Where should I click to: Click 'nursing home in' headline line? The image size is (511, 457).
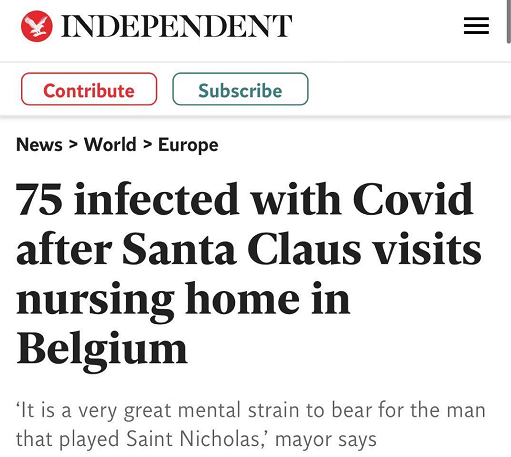183,301
